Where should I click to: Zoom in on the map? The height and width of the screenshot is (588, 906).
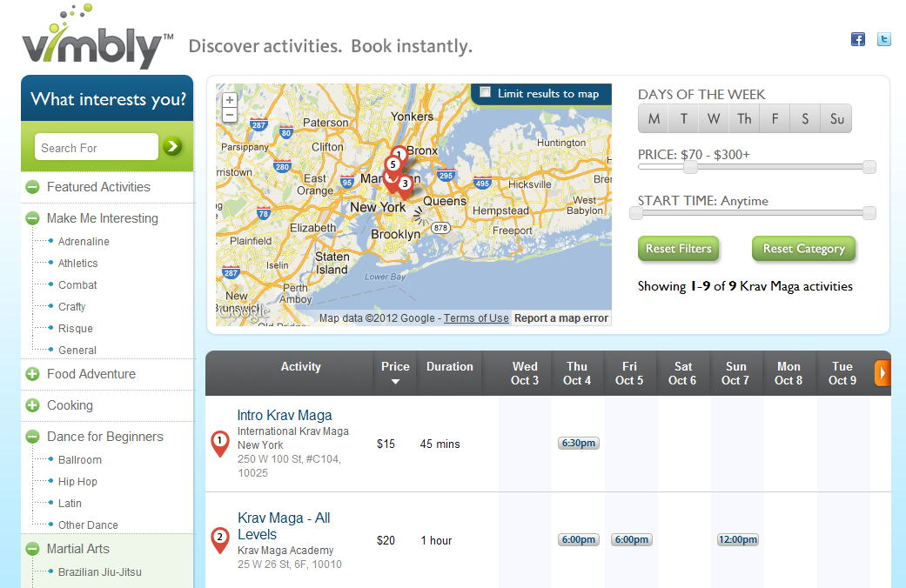pos(230,100)
